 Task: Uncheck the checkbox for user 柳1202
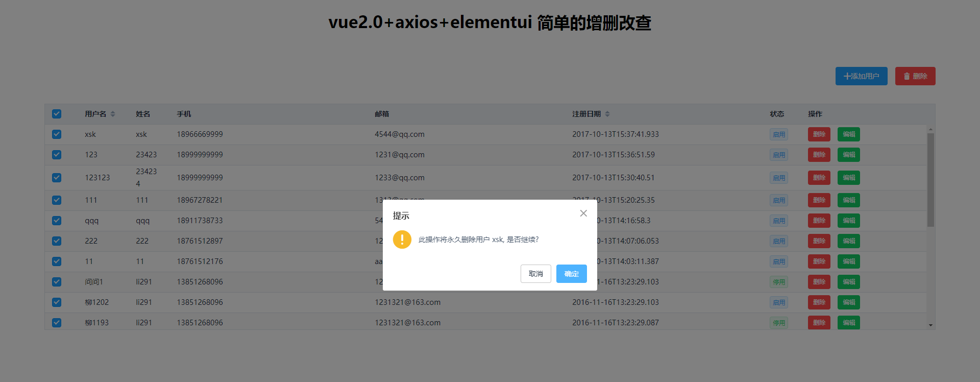point(57,302)
